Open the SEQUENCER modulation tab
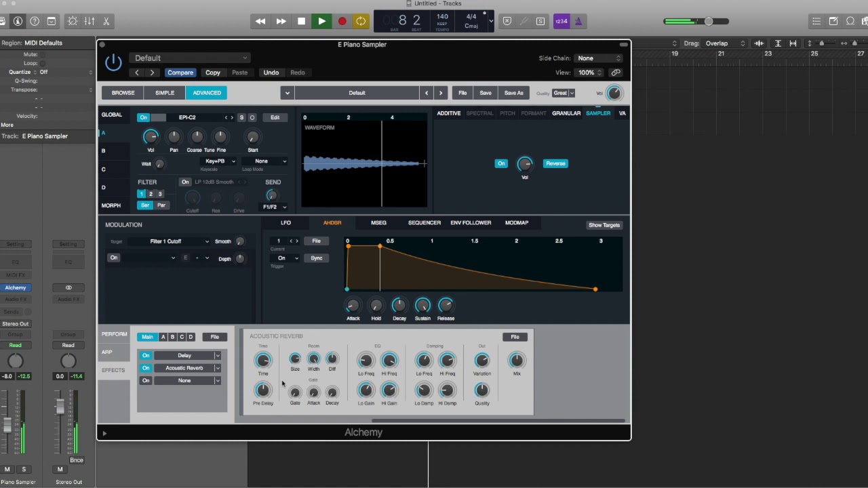 (x=425, y=223)
